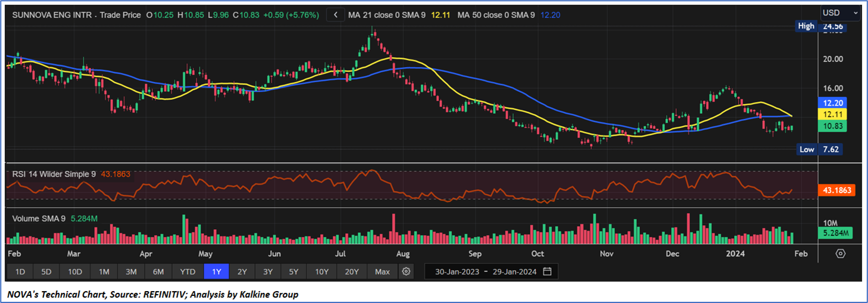868x303 pixels.
Task: Click the blue 12.20 price tag
Action: click(833, 102)
